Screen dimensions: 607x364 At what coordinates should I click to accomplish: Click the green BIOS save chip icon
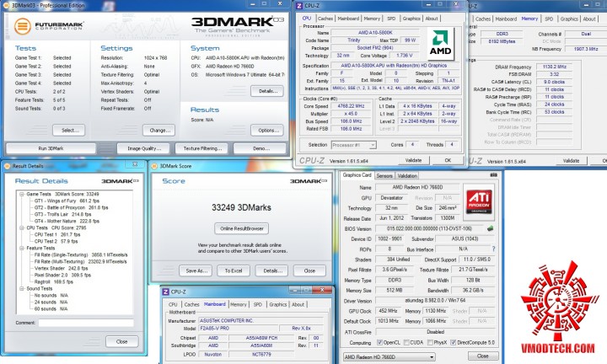coord(490,228)
